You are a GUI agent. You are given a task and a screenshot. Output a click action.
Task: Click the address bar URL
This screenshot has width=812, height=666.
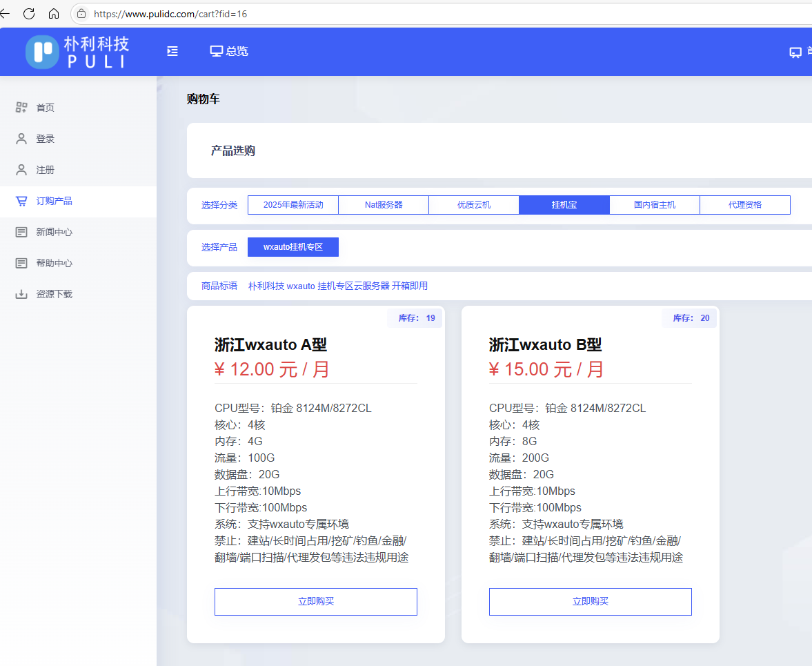(170, 14)
